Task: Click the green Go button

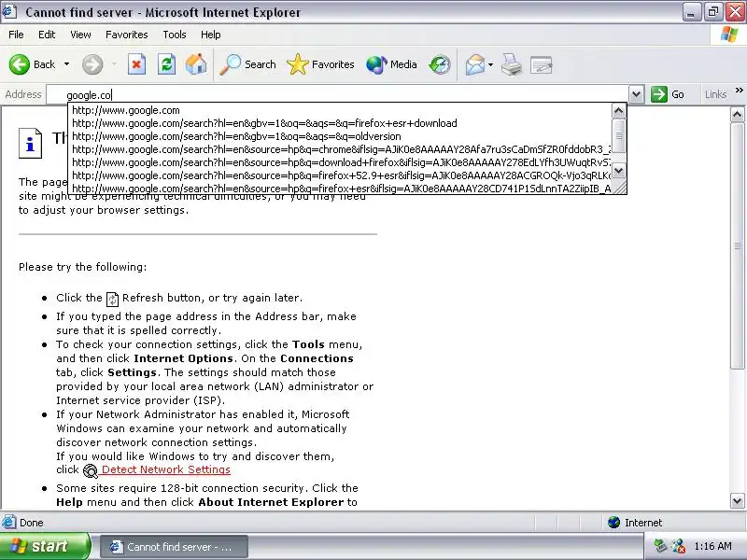Action: click(x=668, y=94)
